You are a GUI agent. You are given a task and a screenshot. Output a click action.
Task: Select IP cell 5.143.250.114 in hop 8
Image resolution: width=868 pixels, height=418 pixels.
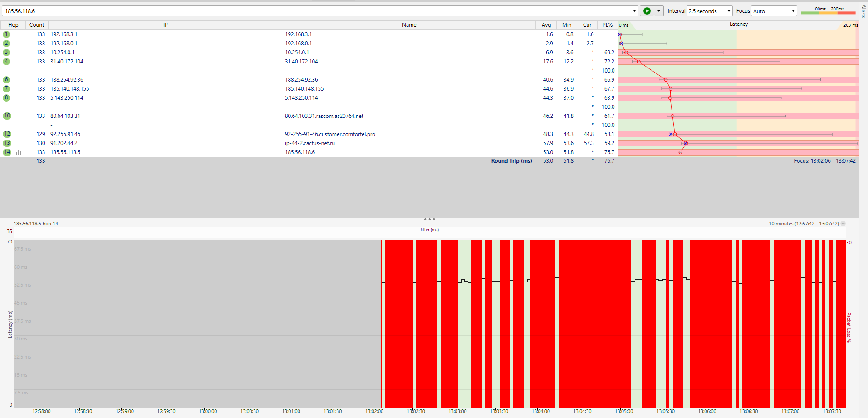[x=67, y=98]
